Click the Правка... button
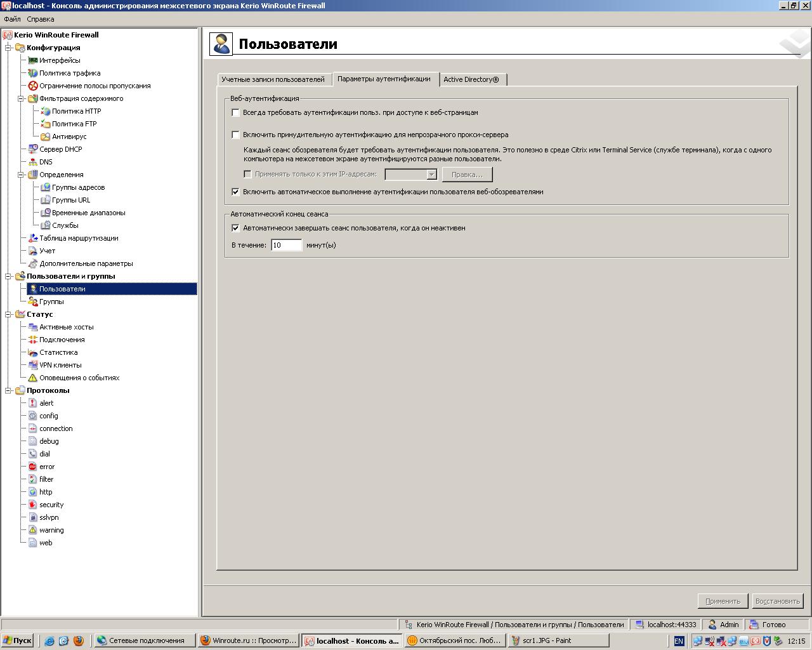This screenshot has height=650, width=812. click(467, 175)
